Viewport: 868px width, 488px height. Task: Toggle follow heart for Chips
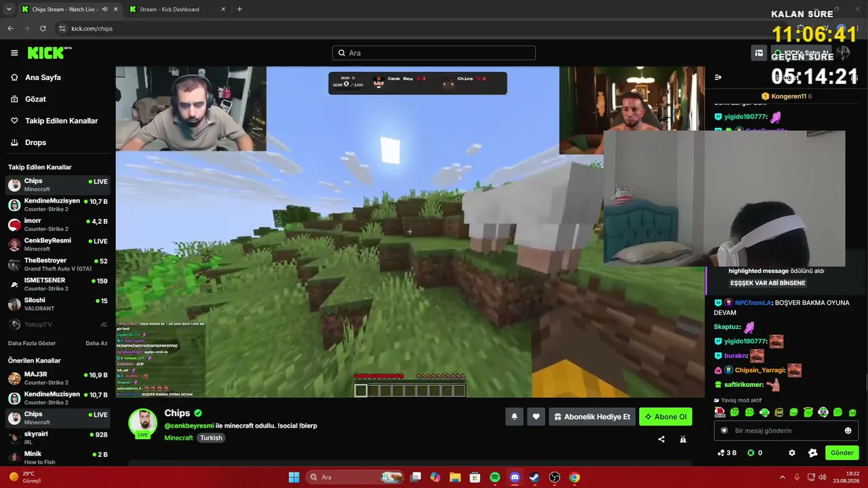click(536, 417)
